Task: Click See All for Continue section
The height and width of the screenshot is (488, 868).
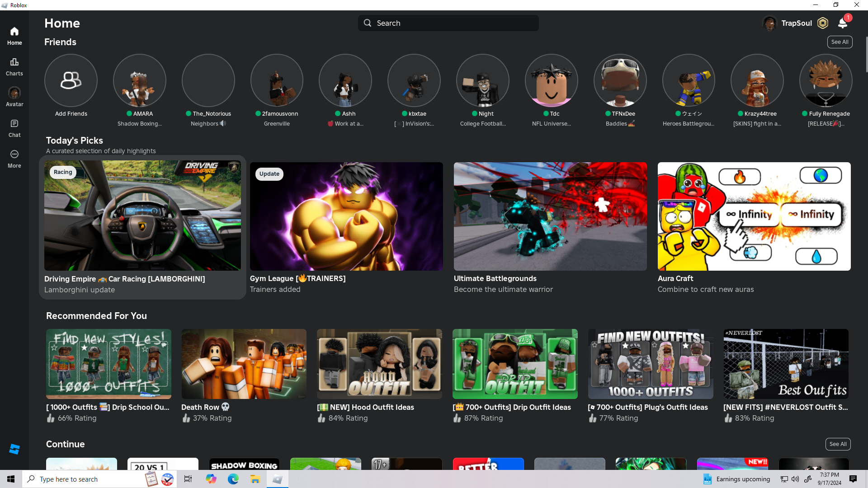Action: [838, 444]
